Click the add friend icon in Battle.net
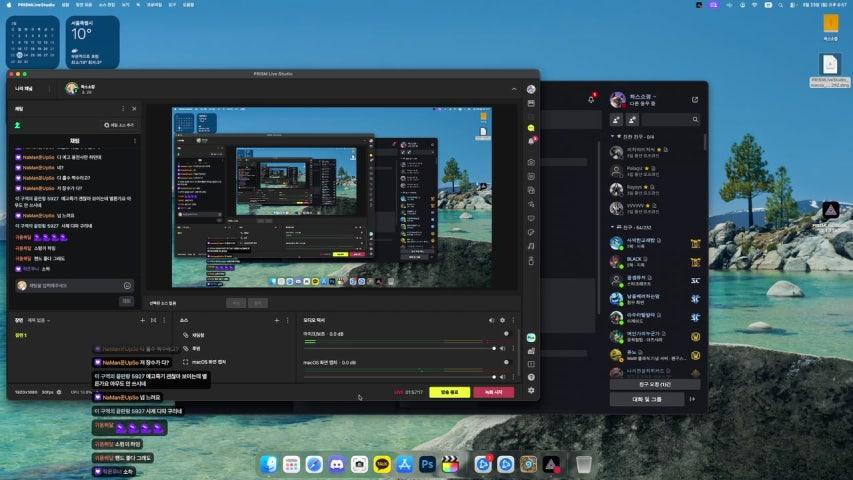Viewport: 853px width, 480px height. point(617,119)
